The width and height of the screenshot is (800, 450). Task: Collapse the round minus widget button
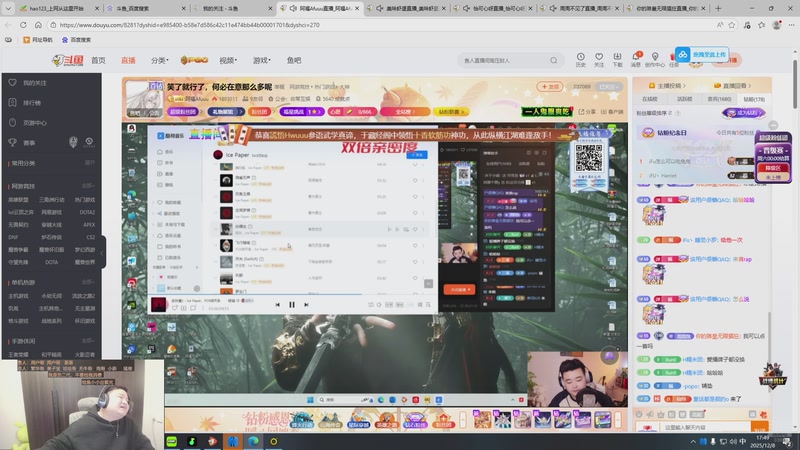click(773, 125)
